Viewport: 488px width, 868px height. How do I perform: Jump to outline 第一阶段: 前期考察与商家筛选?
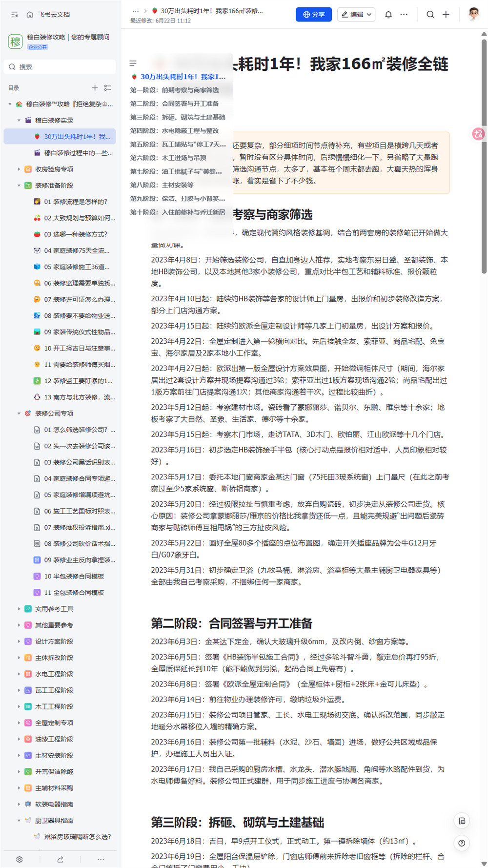pyautogui.click(x=174, y=90)
